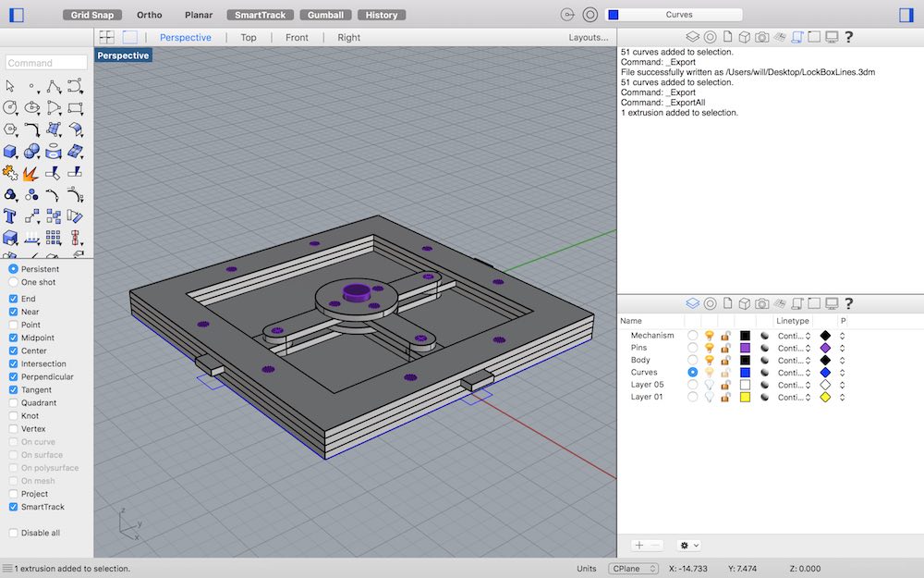Viewport: 924px width, 578px height.
Task: Open the Layers panel icon above the layer list
Action: tap(692, 303)
